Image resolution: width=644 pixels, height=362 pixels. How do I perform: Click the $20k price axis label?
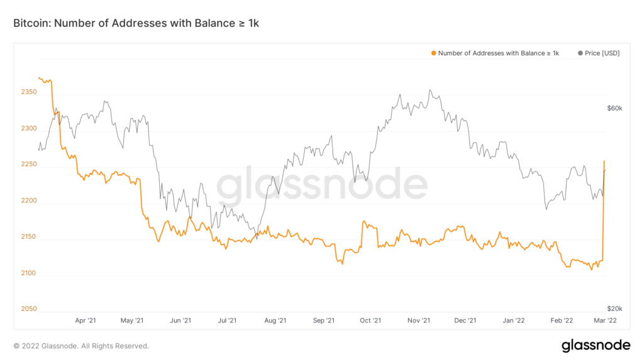click(614, 309)
